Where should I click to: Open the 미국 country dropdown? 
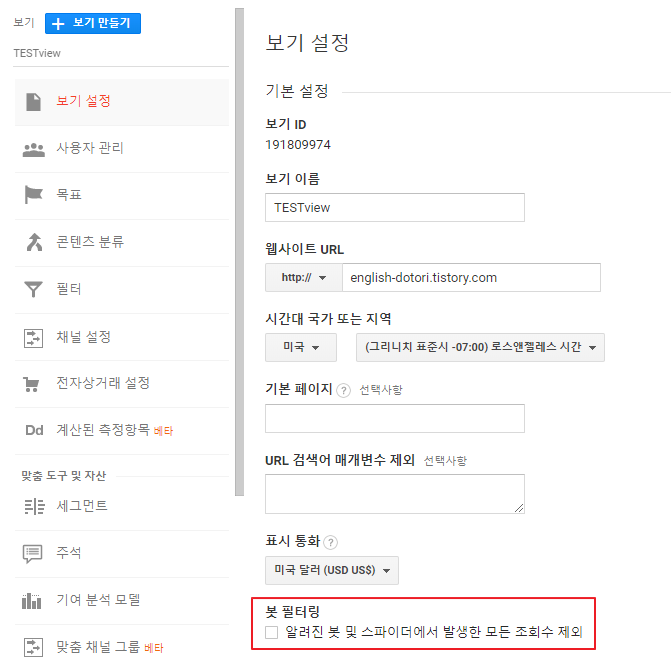pos(301,347)
